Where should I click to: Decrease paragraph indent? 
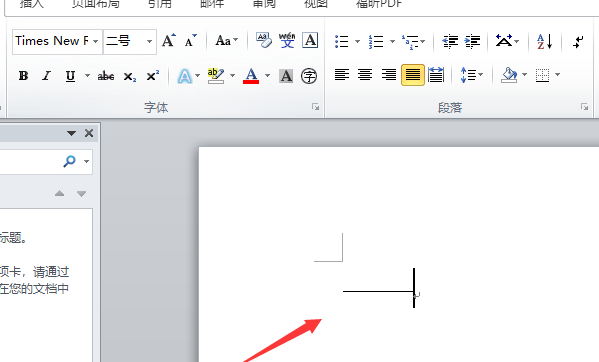pos(450,41)
